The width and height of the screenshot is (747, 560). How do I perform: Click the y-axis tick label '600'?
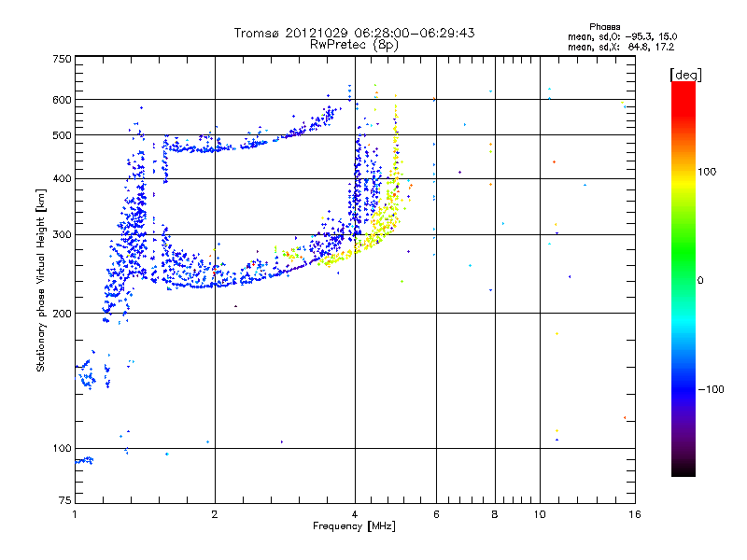tap(63, 100)
